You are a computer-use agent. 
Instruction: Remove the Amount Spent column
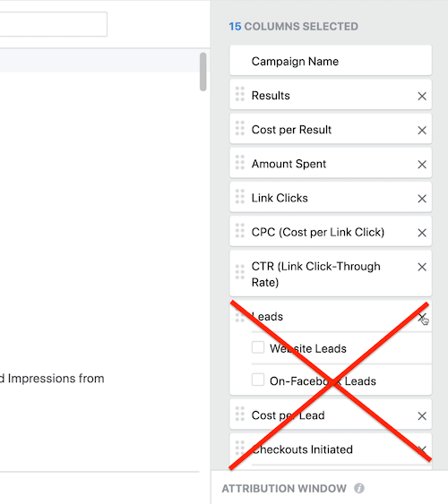click(x=422, y=164)
